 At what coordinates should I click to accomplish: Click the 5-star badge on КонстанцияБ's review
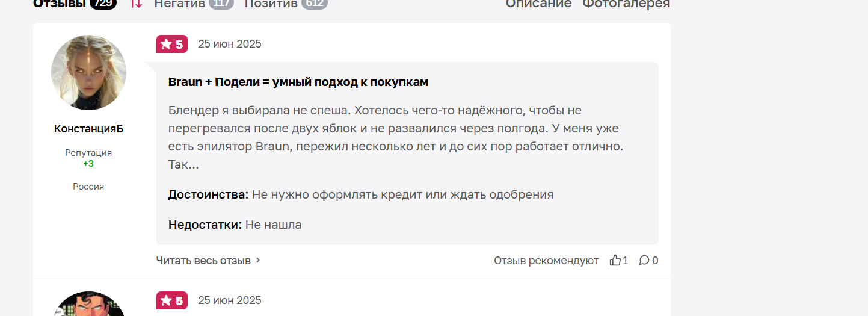[172, 44]
